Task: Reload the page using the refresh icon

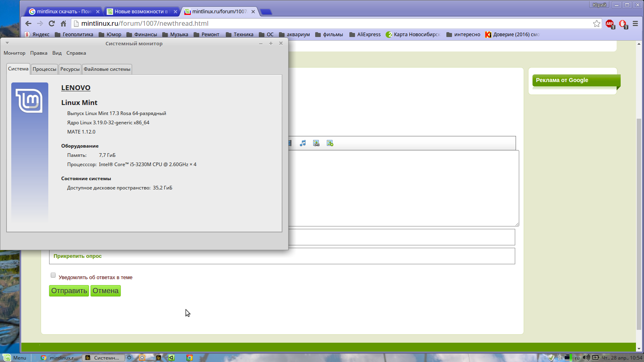Action: point(52,24)
